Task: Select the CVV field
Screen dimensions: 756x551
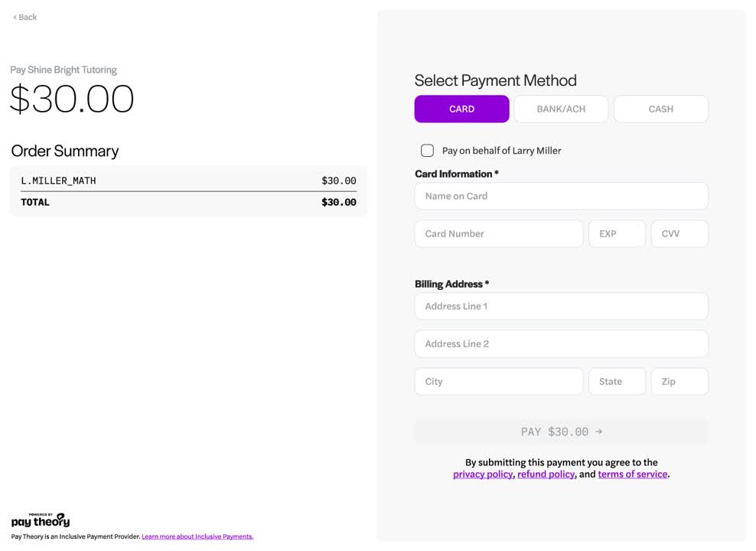Action: 679,233
